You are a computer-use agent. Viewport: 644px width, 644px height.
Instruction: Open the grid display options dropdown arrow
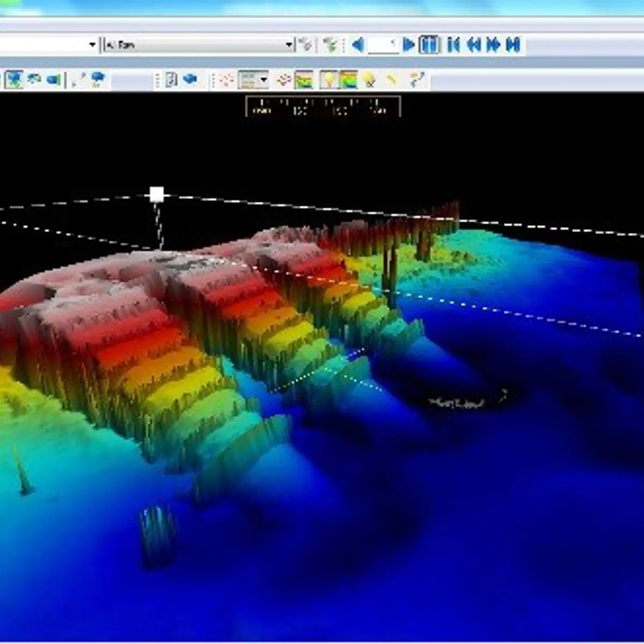(x=264, y=80)
